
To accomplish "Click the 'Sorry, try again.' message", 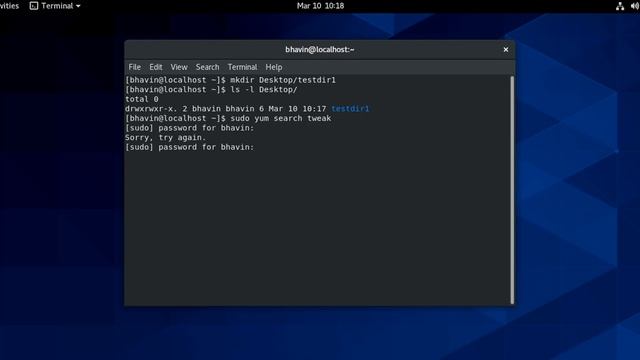I will pyautogui.click(x=166, y=138).
